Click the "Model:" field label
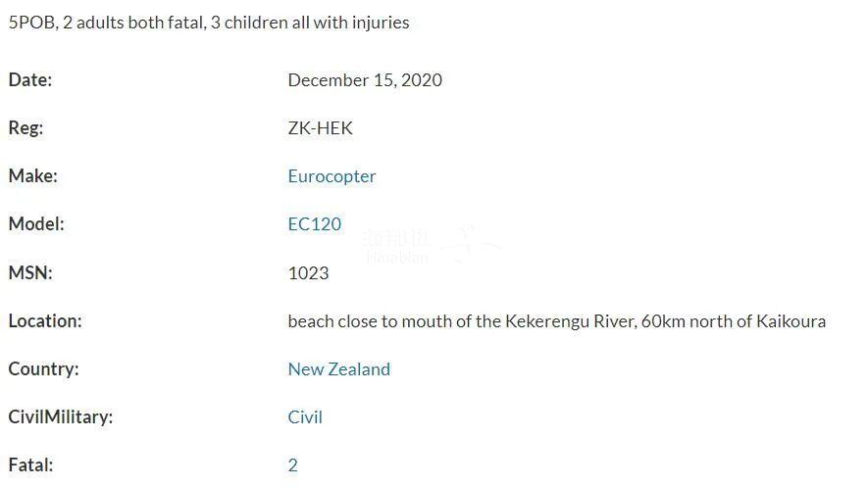This screenshot has width=868, height=488. point(36,224)
